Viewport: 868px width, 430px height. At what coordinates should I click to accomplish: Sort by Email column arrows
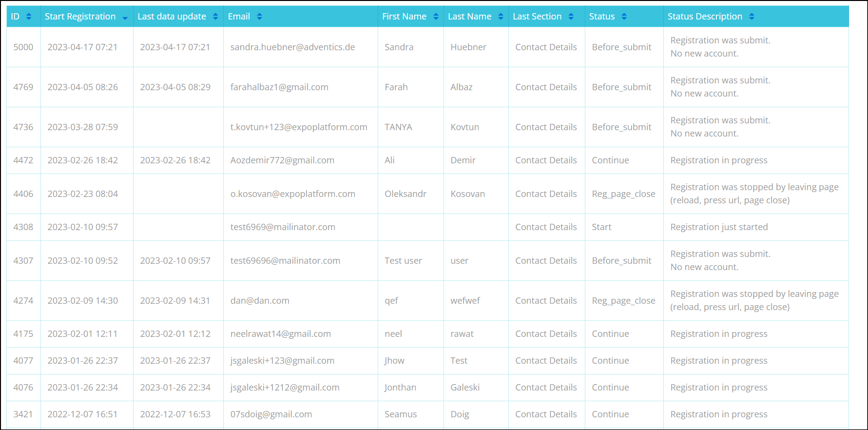[x=259, y=17]
